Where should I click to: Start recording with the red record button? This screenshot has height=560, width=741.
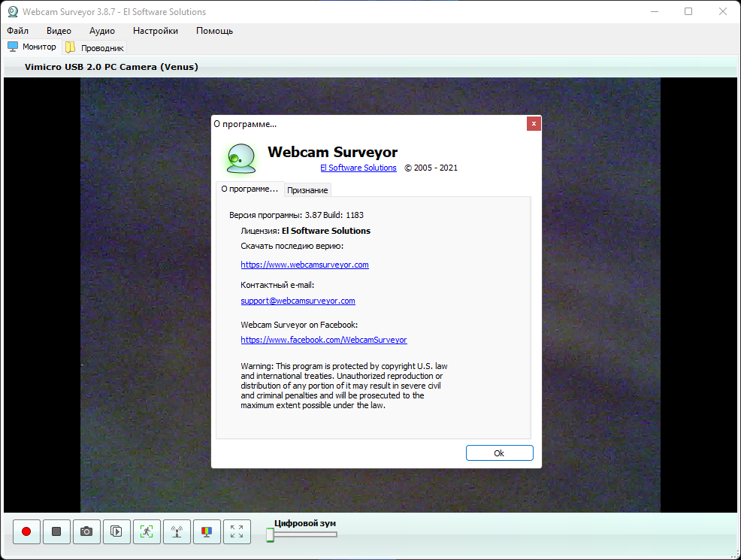(x=26, y=531)
